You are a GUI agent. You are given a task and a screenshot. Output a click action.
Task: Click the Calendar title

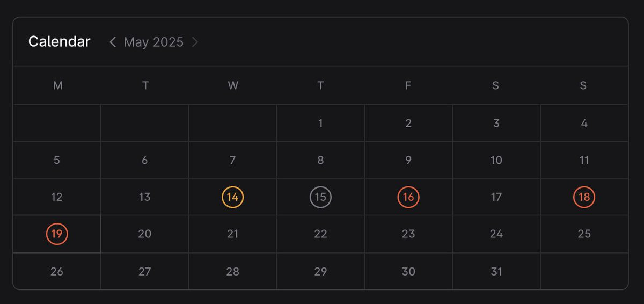[59, 41]
